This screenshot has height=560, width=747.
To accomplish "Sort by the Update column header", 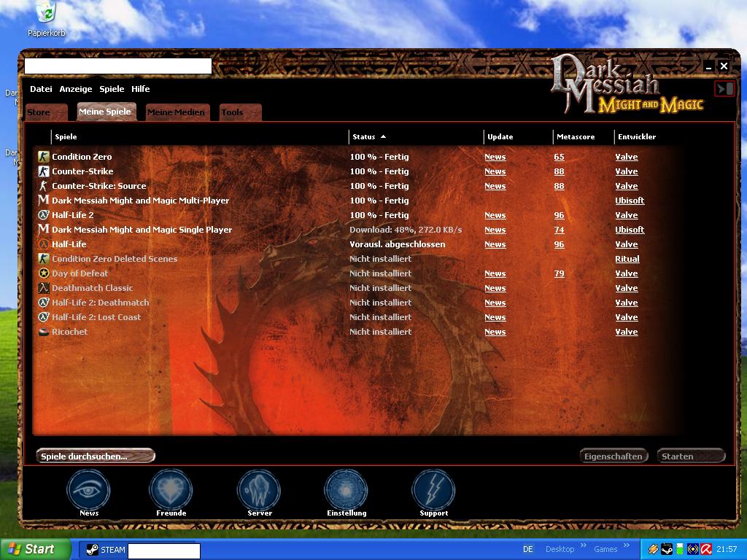I will pyautogui.click(x=518, y=136).
